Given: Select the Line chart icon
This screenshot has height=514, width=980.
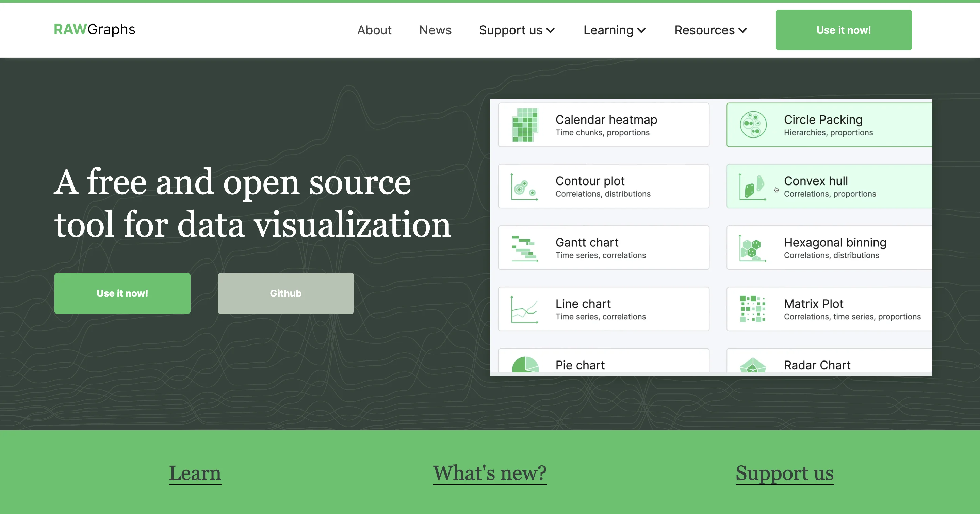Looking at the screenshot, I should [x=524, y=309].
